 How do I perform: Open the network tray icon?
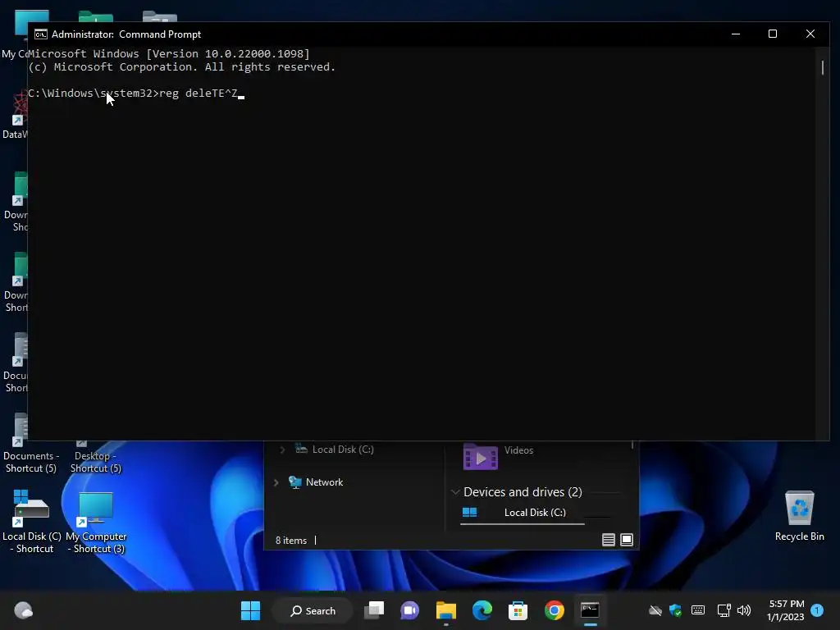pos(724,610)
